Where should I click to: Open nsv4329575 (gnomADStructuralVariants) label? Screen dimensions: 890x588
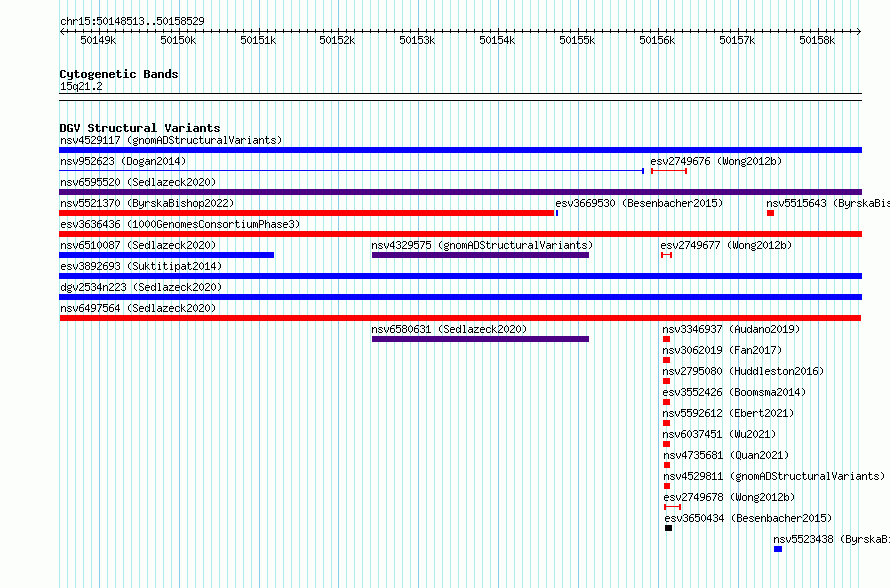point(482,245)
